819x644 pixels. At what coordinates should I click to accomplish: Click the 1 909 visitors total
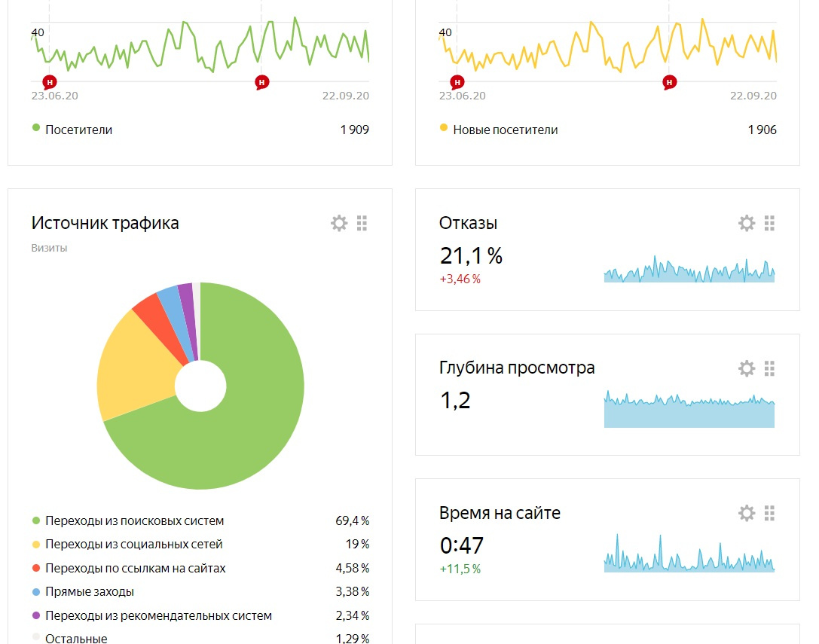click(x=355, y=130)
